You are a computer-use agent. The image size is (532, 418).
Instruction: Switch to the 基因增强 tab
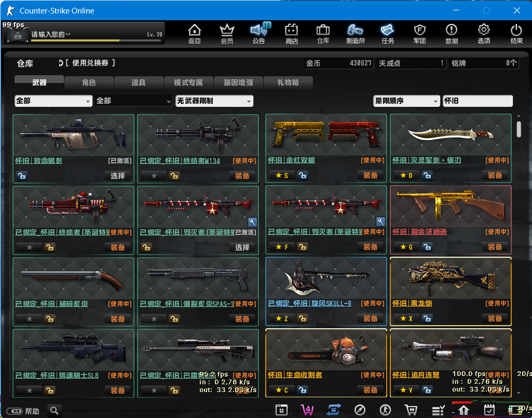click(x=238, y=82)
